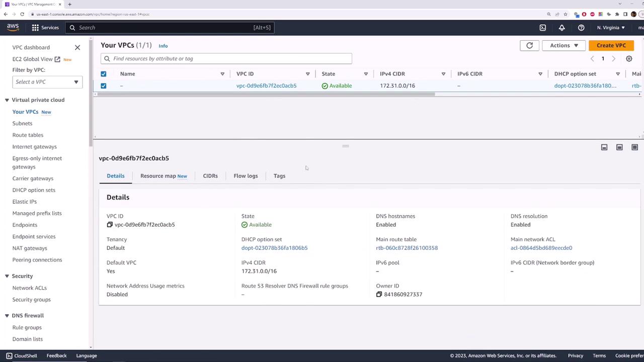Click the AWS logo home icon
Screen dimensions: 644x362
(x=13, y=27)
